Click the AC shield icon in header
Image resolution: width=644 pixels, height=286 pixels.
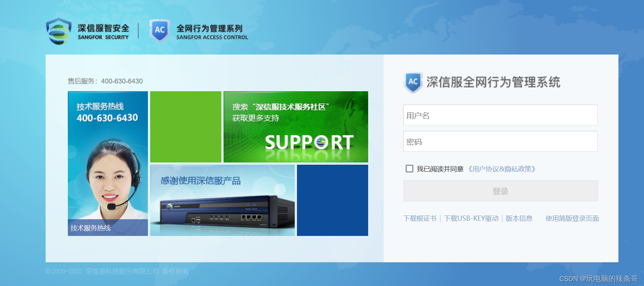(x=160, y=30)
